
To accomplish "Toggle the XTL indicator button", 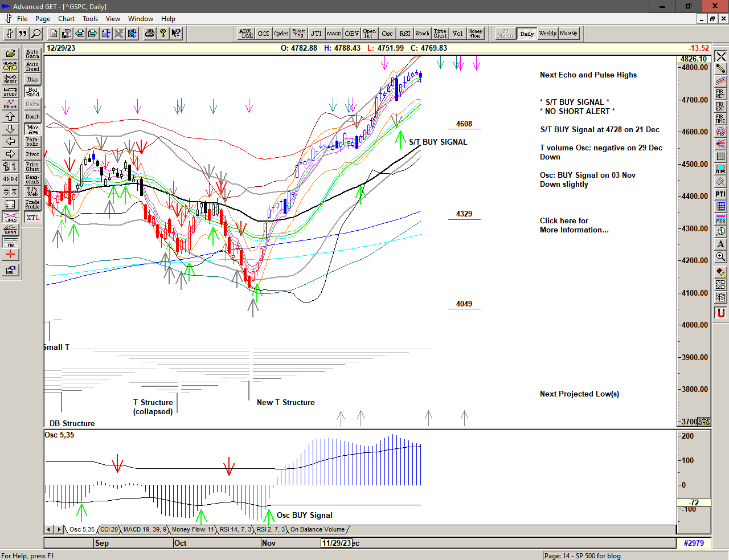I will [x=32, y=218].
